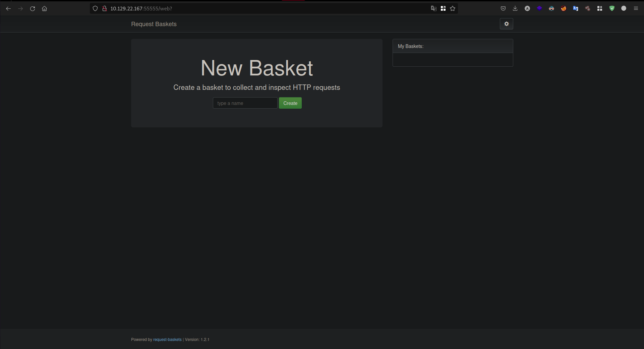Screen dimensions: 644x349
Task: Focus the 'type a name' basket field
Action: pos(245,103)
